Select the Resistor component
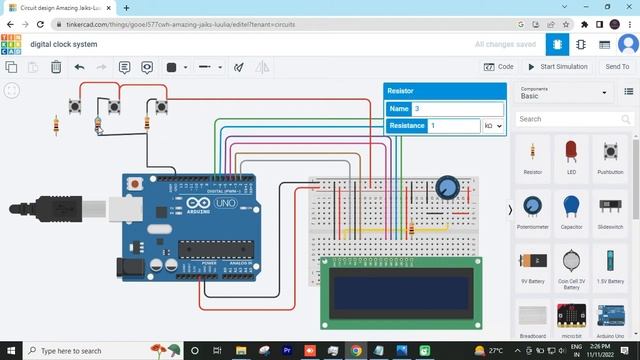Image resolution: width=640 pixels, height=360 pixels. tap(533, 159)
